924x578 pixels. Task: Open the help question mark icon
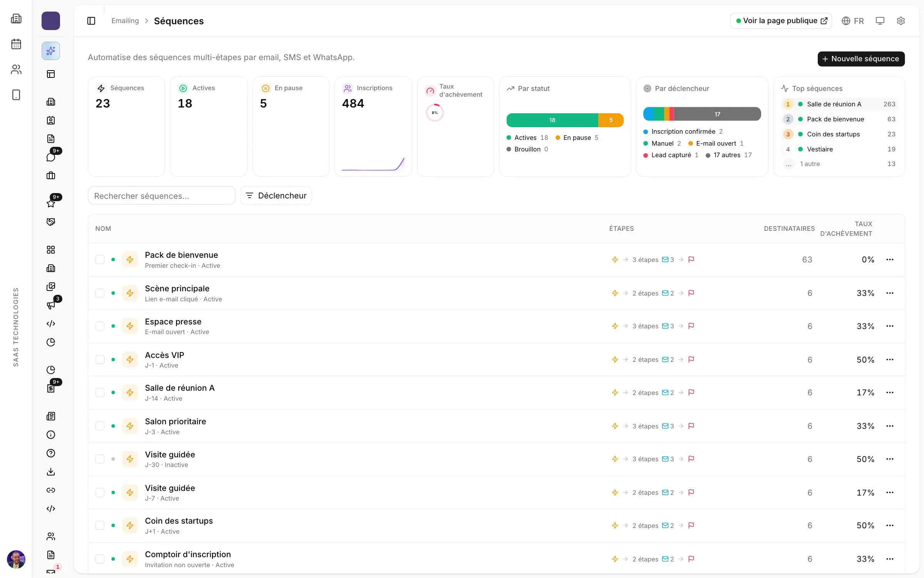(51, 453)
